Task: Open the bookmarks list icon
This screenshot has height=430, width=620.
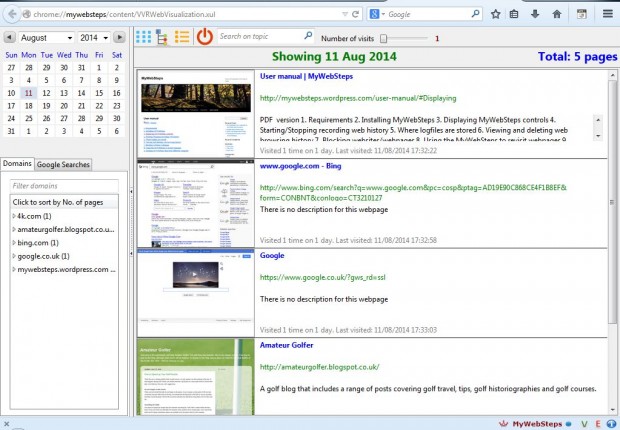Action: [x=514, y=14]
